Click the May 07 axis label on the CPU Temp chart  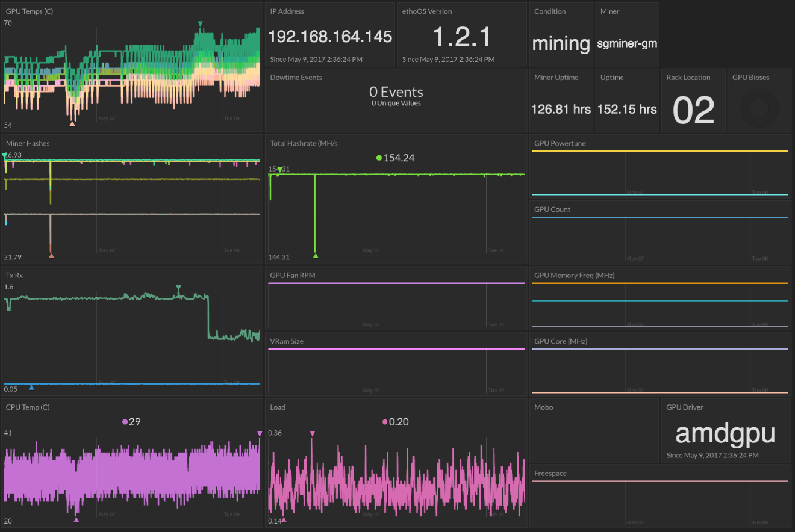(106, 515)
